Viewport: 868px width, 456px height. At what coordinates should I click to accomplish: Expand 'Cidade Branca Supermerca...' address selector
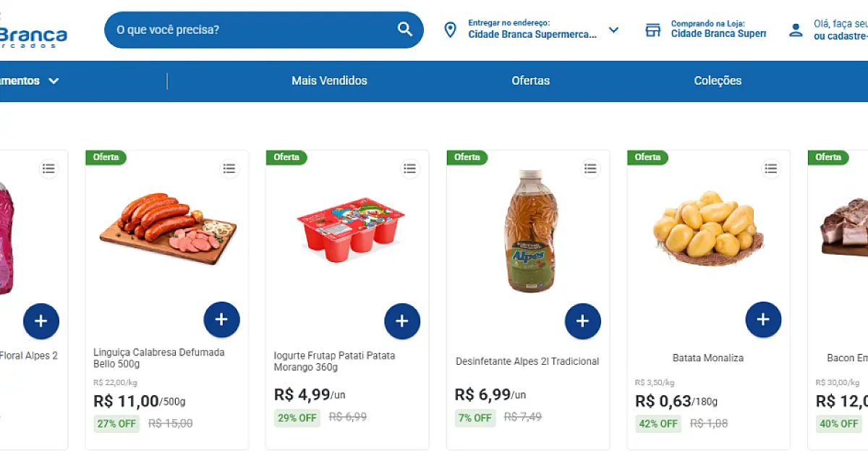[533, 34]
